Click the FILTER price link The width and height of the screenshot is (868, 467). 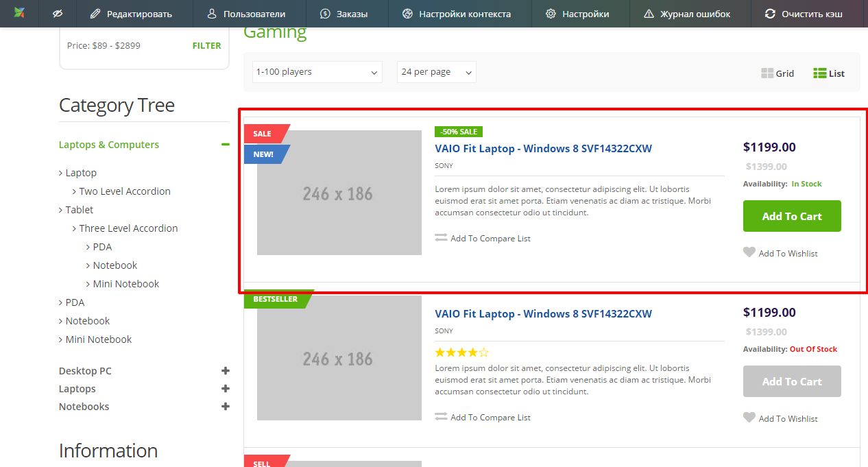tap(206, 46)
